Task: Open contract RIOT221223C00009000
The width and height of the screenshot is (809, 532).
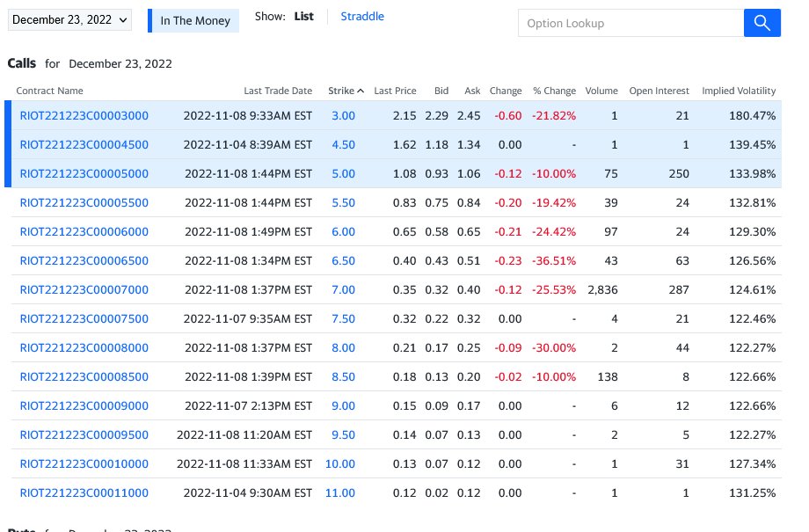Action: click(x=84, y=405)
